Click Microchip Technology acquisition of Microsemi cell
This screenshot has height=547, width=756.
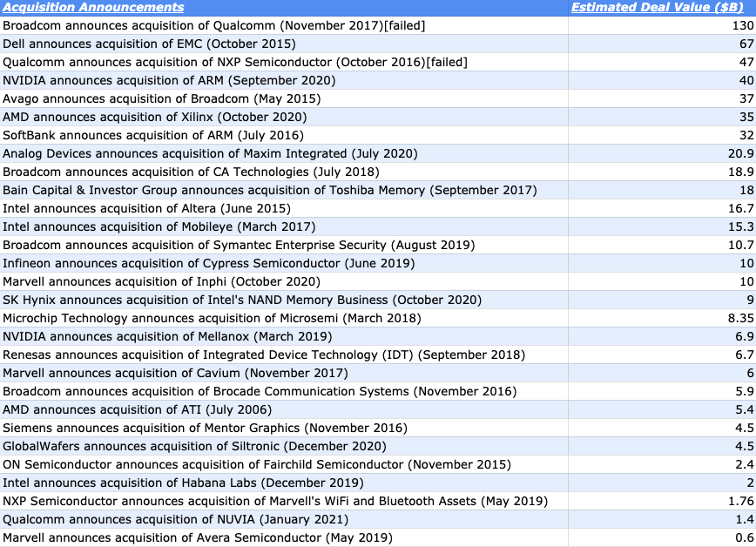pos(284,319)
